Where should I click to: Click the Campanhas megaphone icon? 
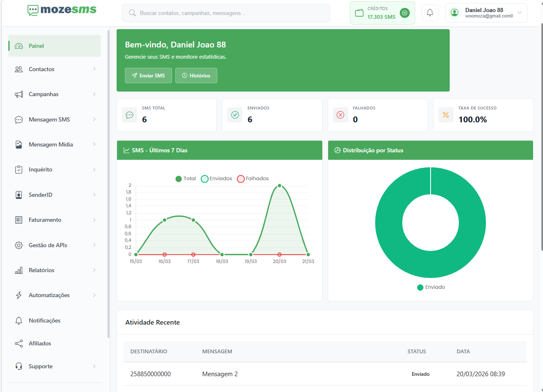[19, 94]
